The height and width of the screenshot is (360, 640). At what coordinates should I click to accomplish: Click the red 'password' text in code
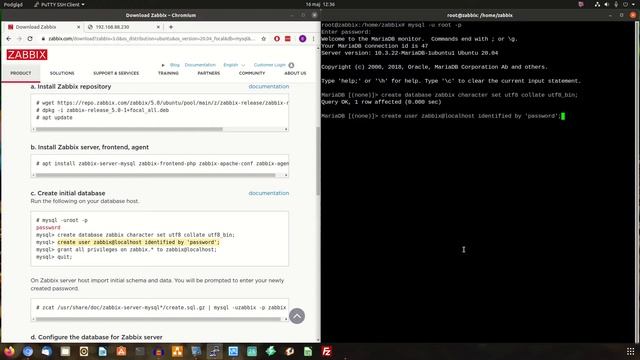(x=48, y=228)
